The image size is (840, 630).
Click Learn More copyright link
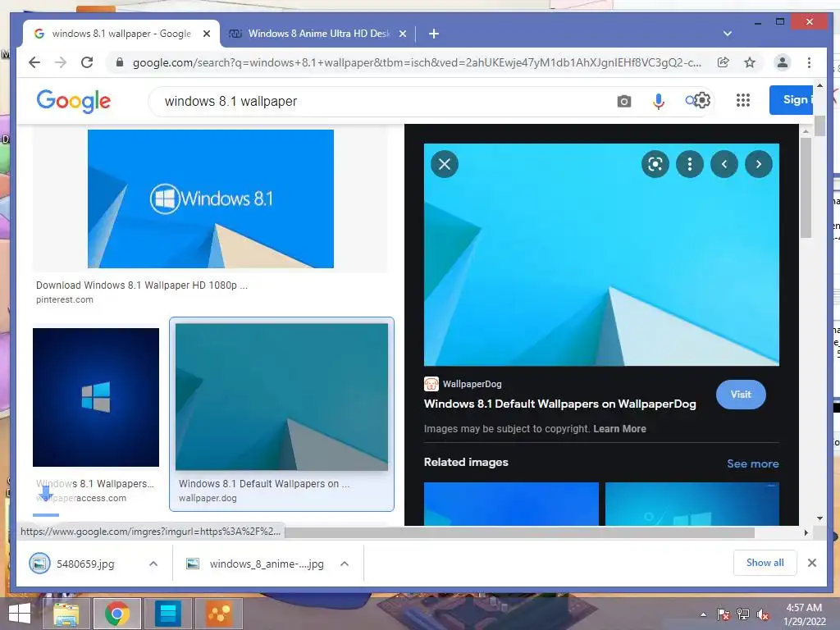[620, 428]
